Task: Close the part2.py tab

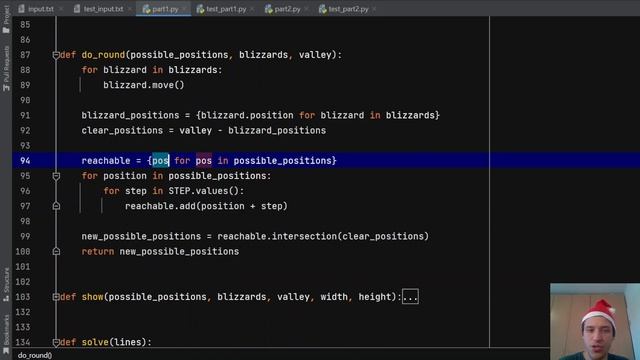Action: click(x=307, y=9)
